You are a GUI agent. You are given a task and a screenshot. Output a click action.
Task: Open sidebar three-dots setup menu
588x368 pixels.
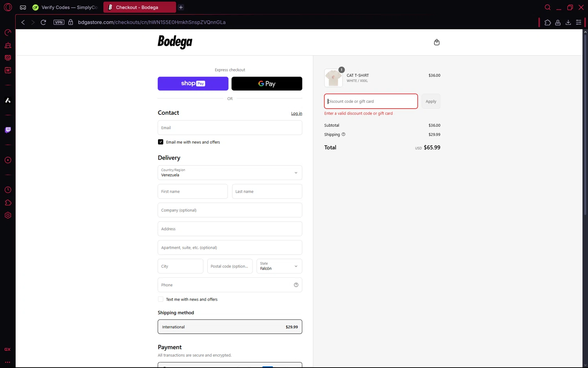point(7,362)
